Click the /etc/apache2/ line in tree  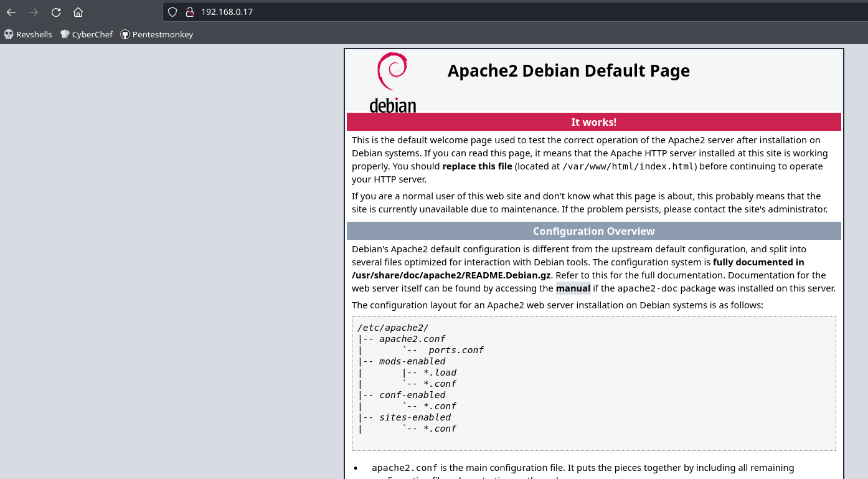(393, 328)
